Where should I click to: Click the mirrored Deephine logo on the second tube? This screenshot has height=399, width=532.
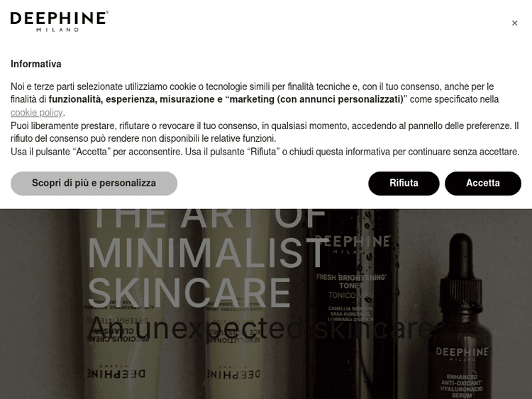tap(233, 372)
